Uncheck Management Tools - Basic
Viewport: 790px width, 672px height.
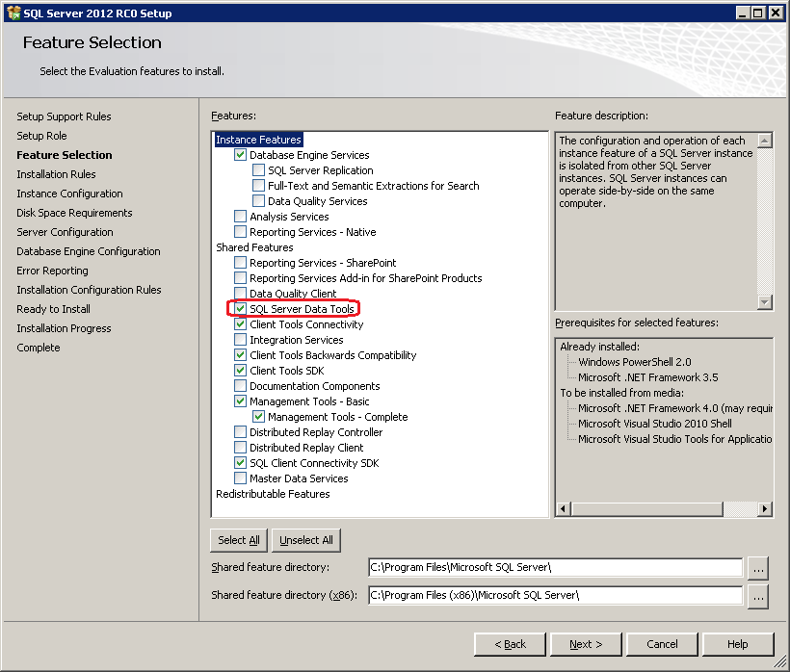click(240, 401)
